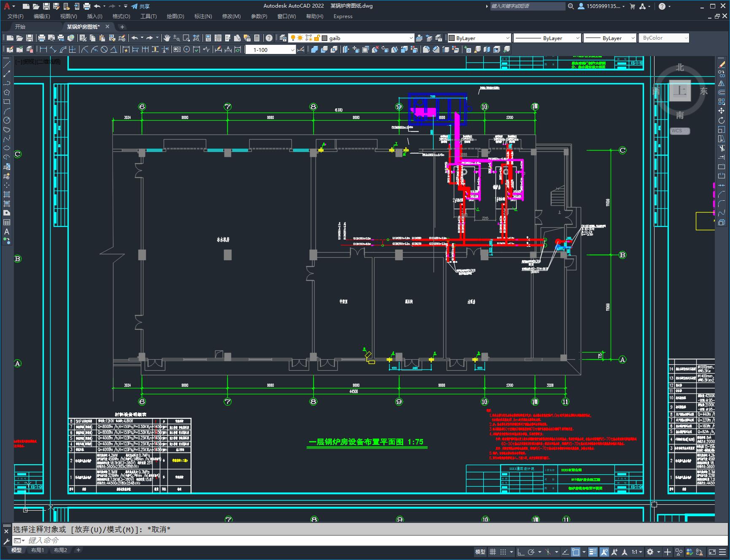The height and width of the screenshot is (560, 730).
Task: Click the Save icon in quick access toolbar
Action: click(x=46, y=6)
